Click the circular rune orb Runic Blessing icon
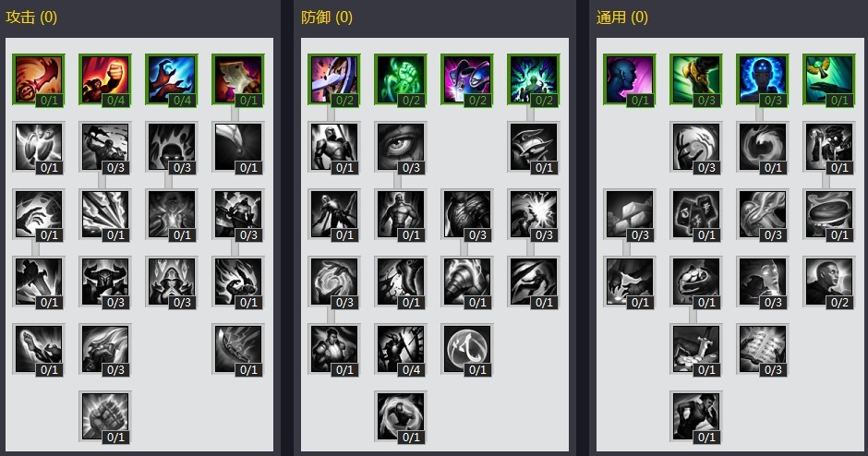Viewport: 868px width, 456px height. [466, 349]
